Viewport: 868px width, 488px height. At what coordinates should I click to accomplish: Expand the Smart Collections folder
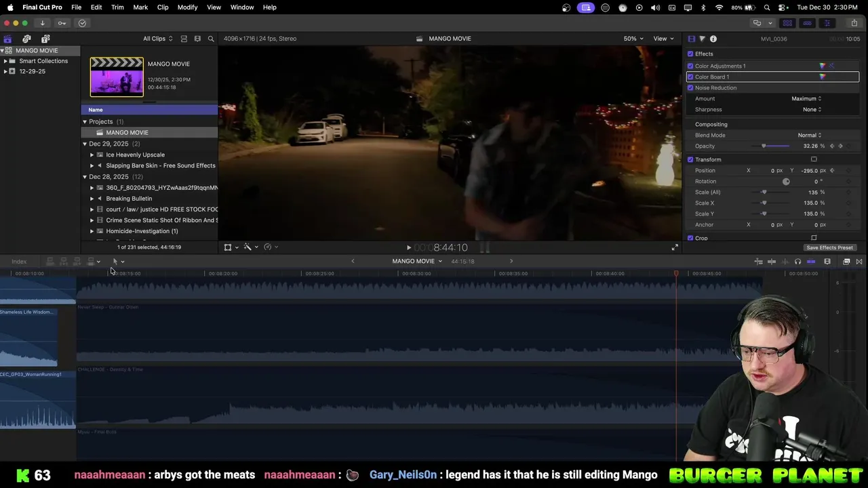[5, 61]
